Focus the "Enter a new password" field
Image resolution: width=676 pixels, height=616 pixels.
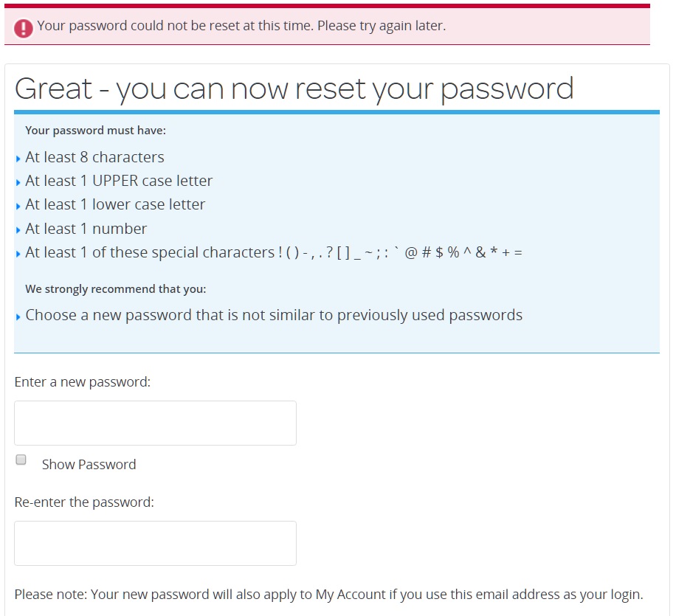pyautogui.click(x=155, y=423)
